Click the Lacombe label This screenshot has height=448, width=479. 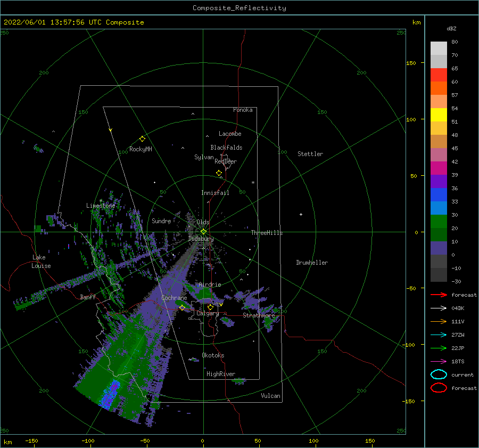coord(230,134)
